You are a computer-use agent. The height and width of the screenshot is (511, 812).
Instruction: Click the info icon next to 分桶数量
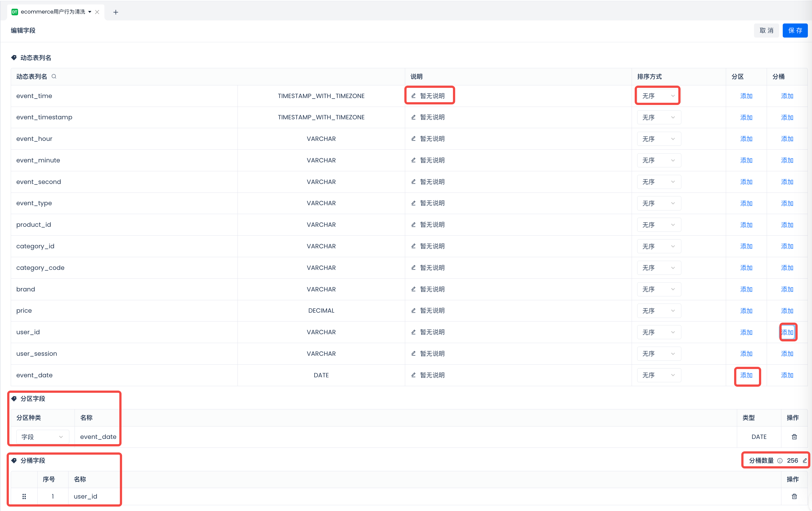(x=780, y=461)
